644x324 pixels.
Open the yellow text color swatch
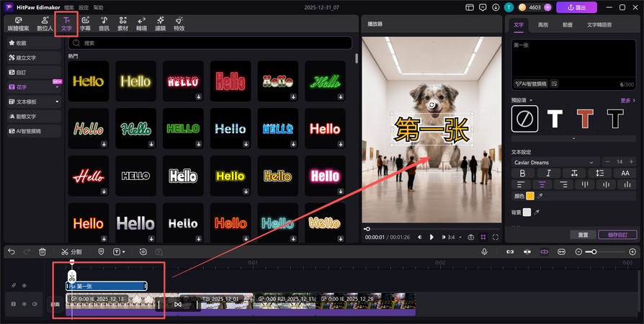pyautogui.click(x=530, y=197)
